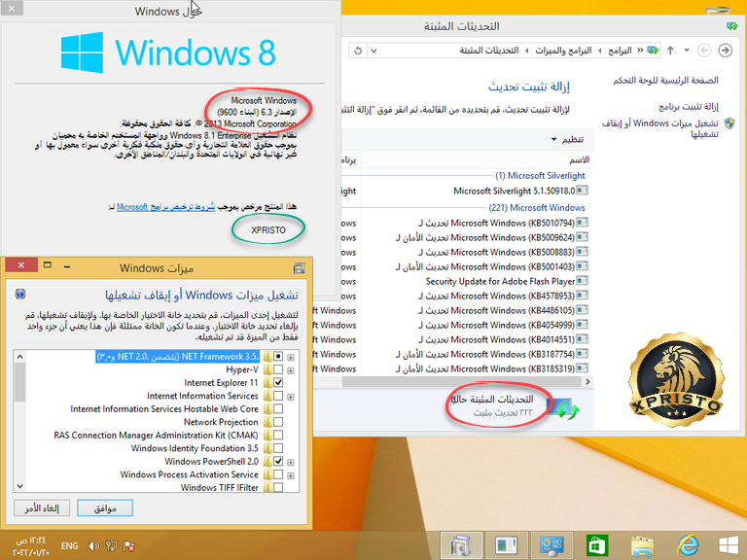Click the التحديثات المثبتة breadcrumb item
Screen dimensions: 747x560
tap(489, 50)
